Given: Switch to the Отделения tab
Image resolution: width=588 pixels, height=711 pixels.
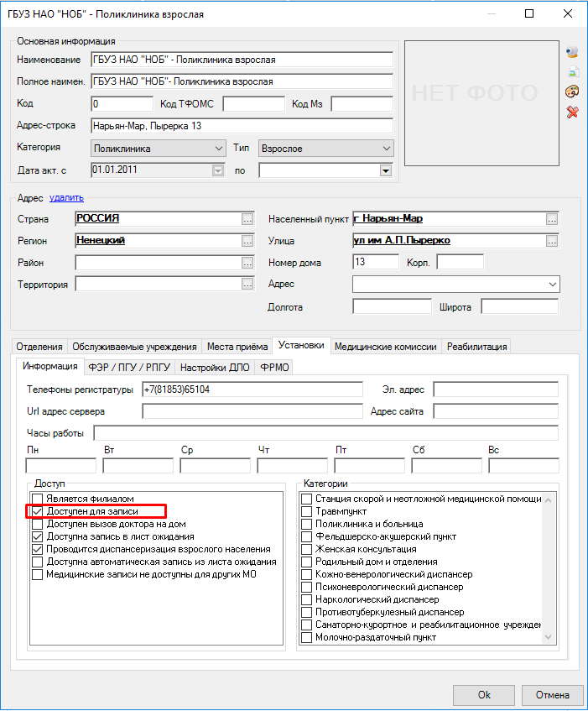Looking at the screenshot, I should pos(39,347).
